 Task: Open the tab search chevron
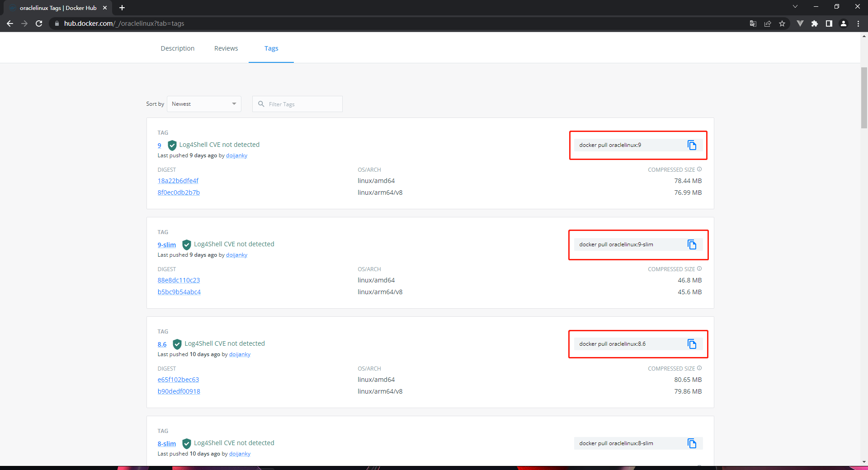[795, 6]
